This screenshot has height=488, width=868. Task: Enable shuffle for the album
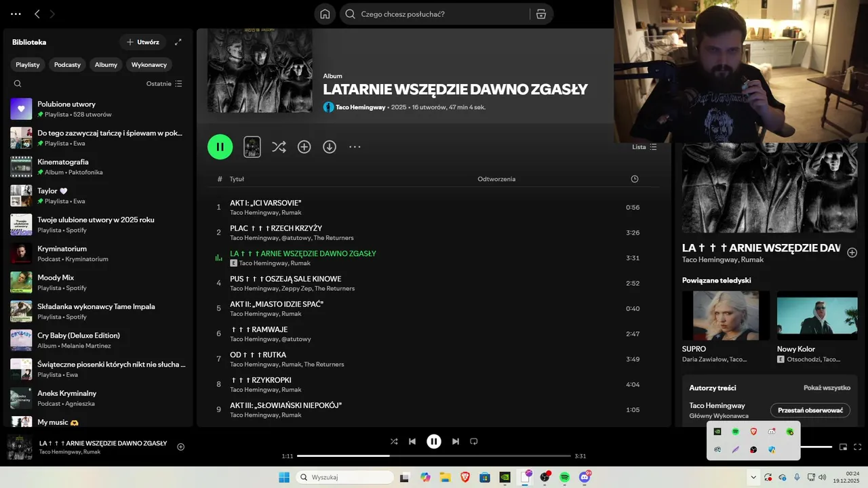pos(279,147)
